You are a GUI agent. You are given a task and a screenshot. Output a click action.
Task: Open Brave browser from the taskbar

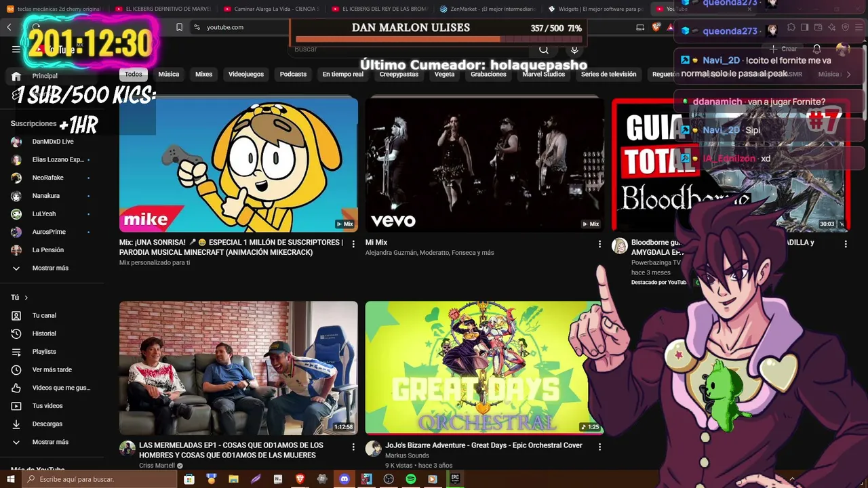tap(300, 479)
